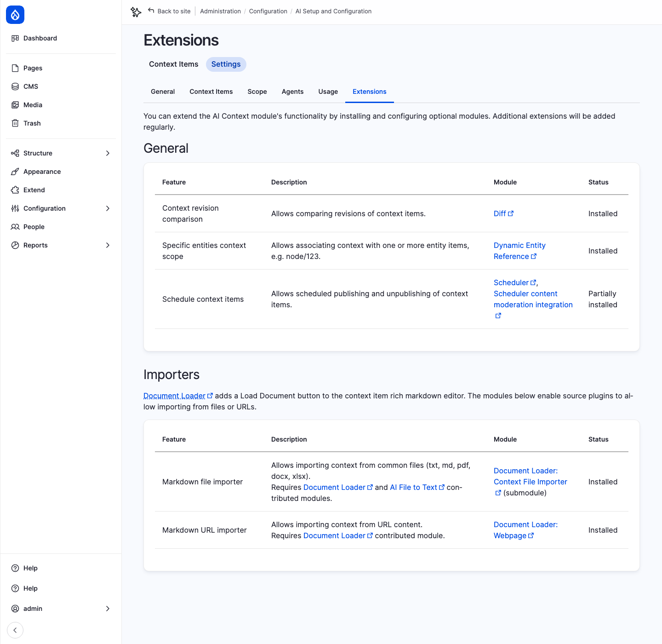Open the General settings tab

coord(163,92)
